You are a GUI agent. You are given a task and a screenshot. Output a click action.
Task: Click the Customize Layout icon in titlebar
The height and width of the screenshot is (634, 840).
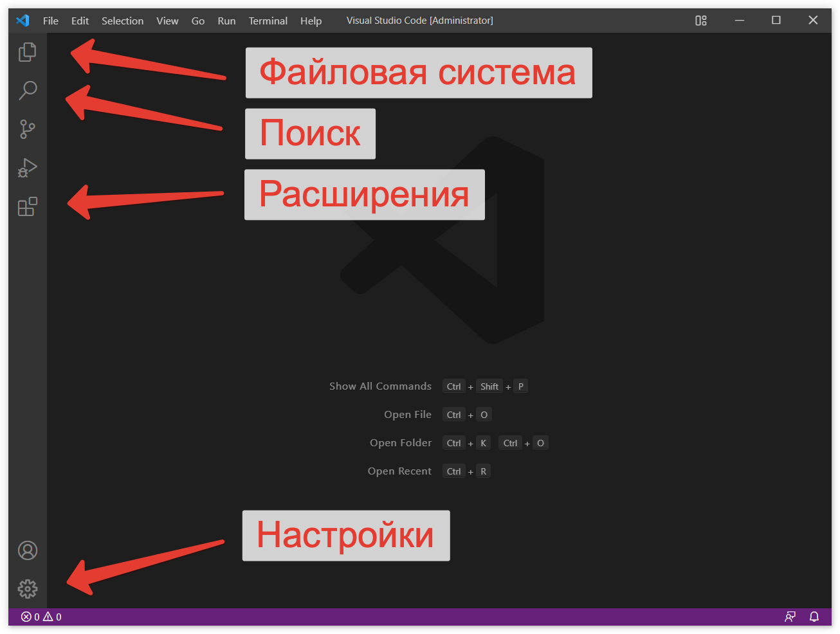point(700,20)
